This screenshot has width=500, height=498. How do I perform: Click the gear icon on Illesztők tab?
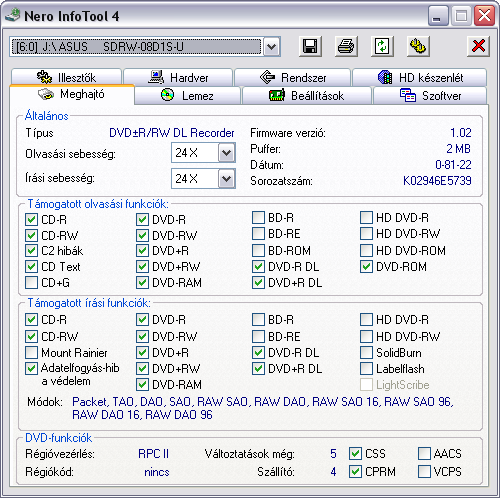44,77
